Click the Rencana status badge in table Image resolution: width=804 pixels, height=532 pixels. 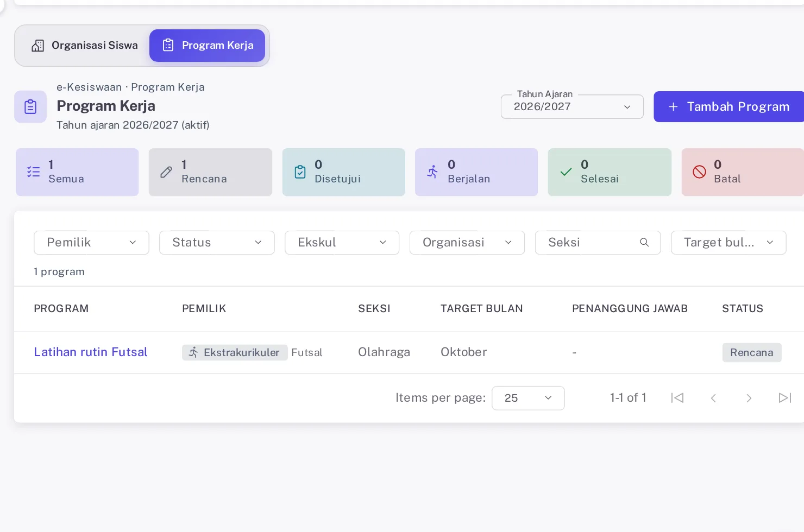pyautogui.click(x=752, y=352)
